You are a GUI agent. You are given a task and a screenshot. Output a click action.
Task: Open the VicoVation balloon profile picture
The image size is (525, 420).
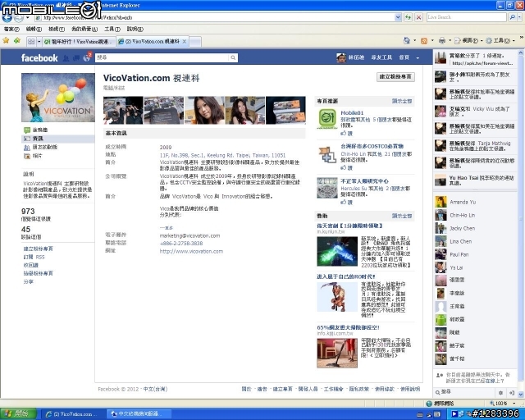coord(58,98)
